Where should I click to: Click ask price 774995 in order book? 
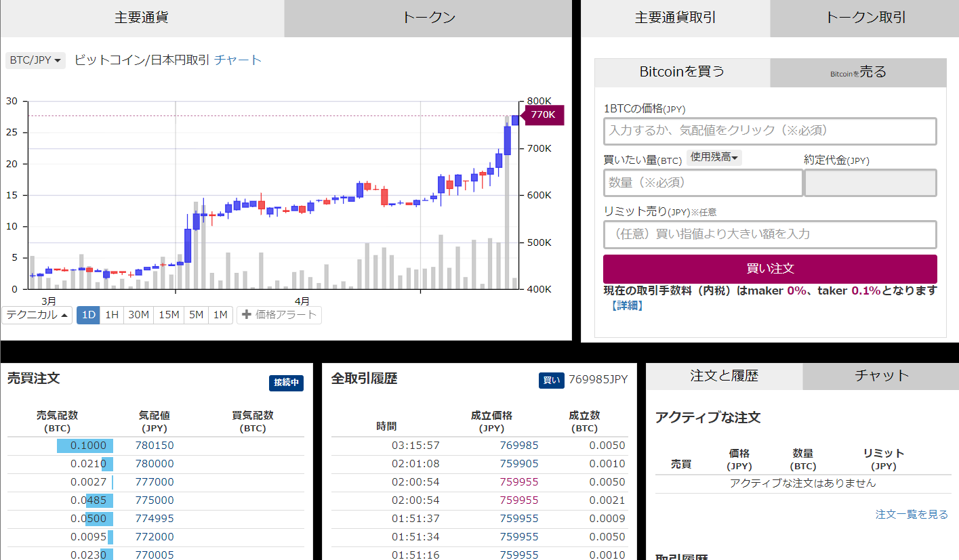pos(155,519)
